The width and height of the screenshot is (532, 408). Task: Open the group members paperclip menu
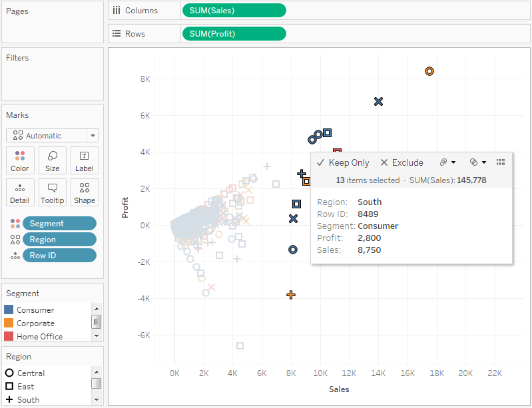point(447,162)
